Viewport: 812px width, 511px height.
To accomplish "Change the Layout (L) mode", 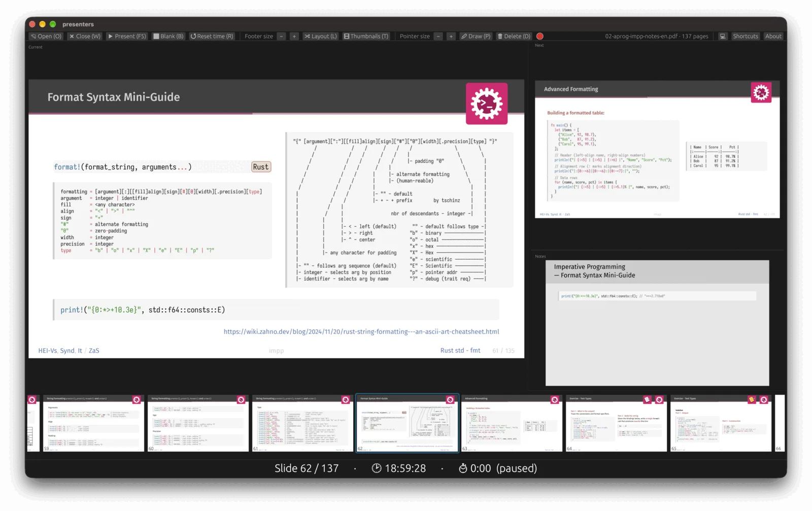I will (x=320, y=36).
